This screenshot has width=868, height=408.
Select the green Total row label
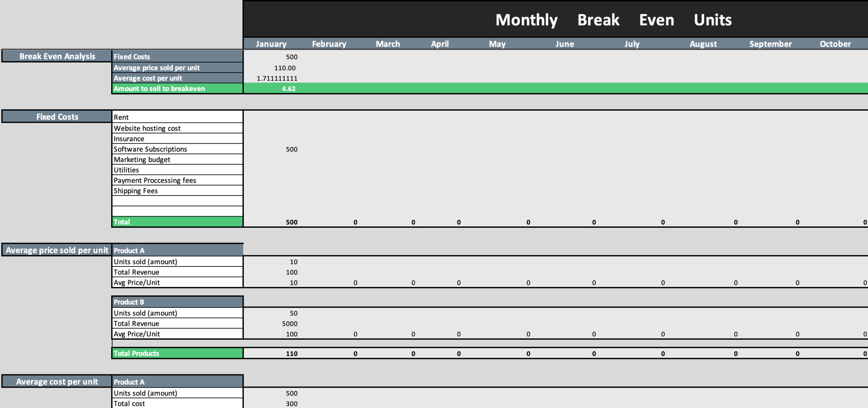pos(122,222)
